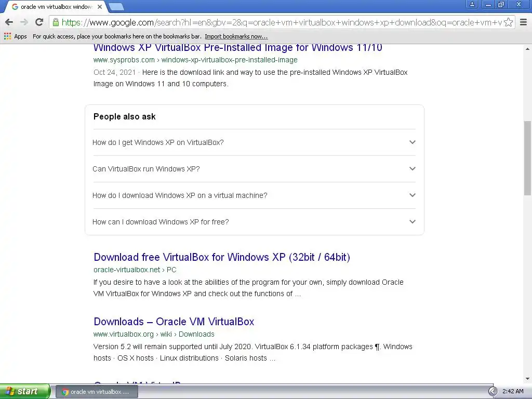
Task: Click the www.virtualbox.org wiki Downloads breadcrumb
Action: 154,334
